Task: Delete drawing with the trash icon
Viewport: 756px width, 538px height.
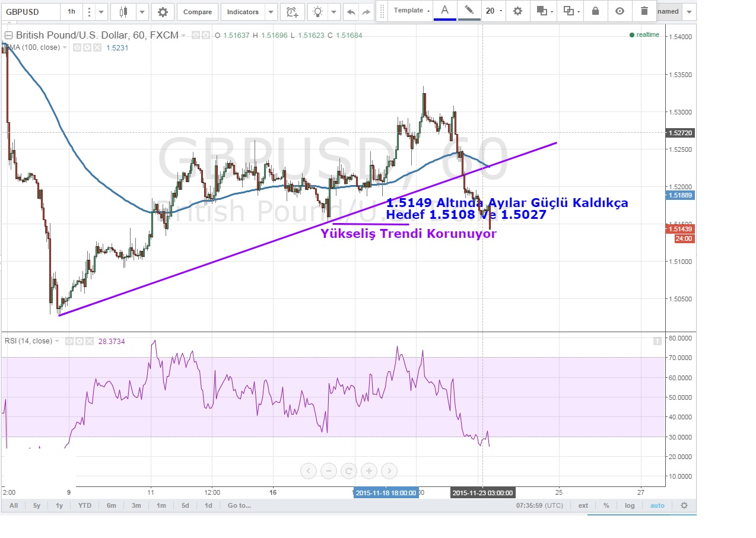Action: point(644,11)
